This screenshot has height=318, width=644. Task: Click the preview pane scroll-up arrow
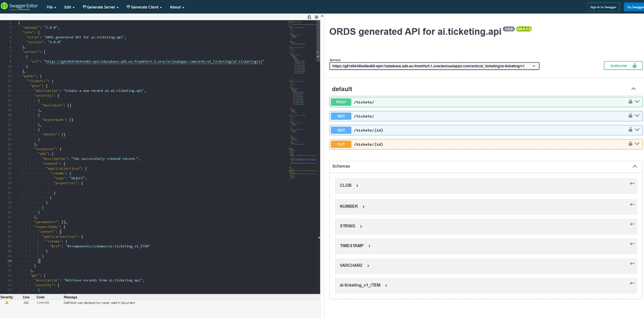click(x=322, y=16)
